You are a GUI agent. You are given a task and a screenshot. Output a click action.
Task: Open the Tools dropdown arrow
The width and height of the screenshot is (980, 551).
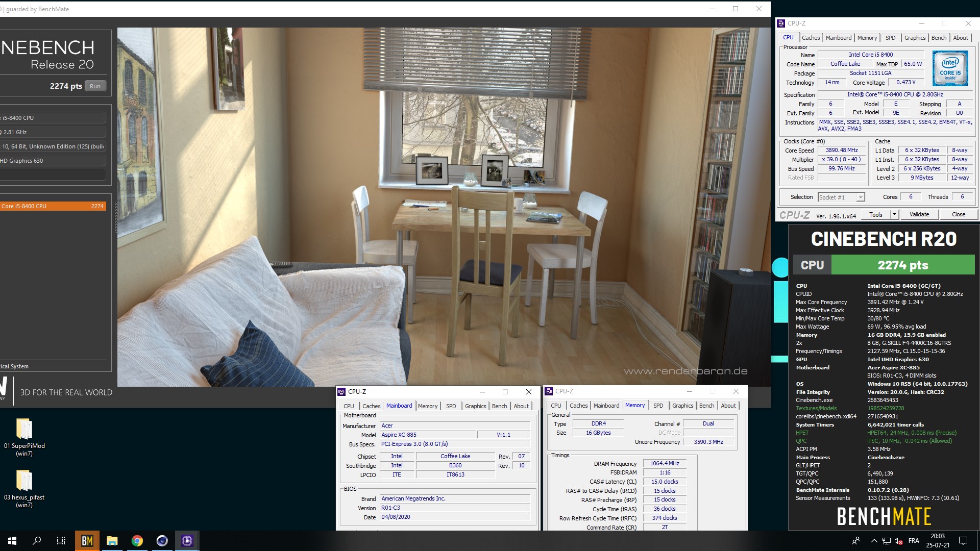click(x=894, y=215)
